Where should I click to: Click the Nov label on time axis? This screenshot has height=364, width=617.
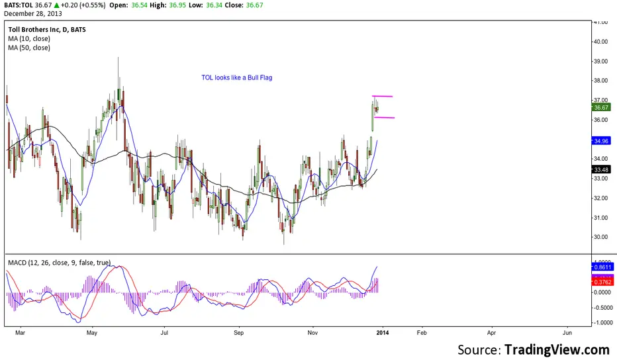[x=312, y=332]
